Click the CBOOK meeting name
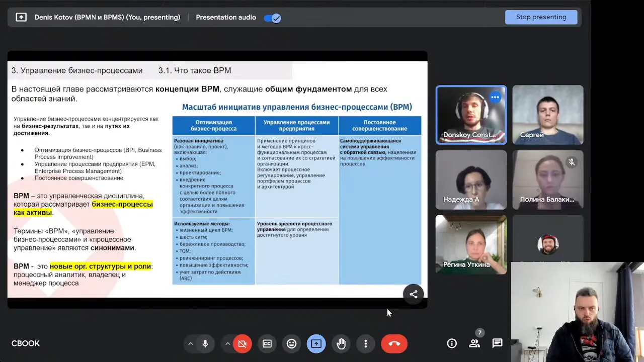This screenshot has height=362, width=644. coord(26,343)
